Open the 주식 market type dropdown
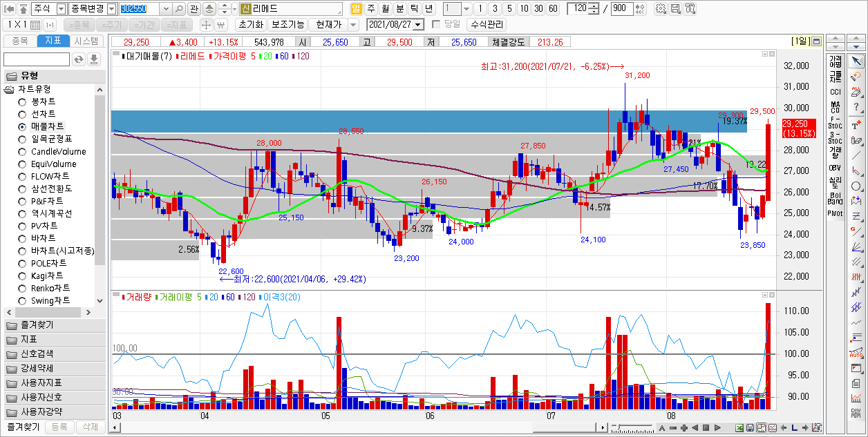 click(61, 9)
